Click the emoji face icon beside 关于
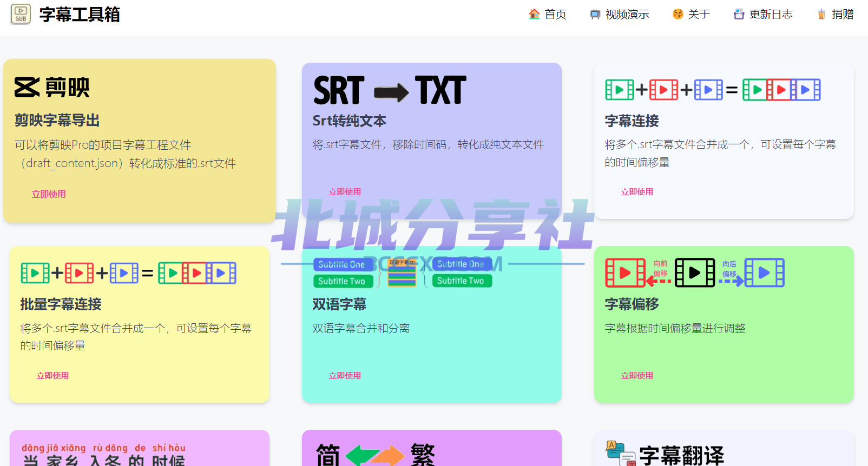Image resolution: width=868 pixels, height=466 pixels. (x=678, y=14)
